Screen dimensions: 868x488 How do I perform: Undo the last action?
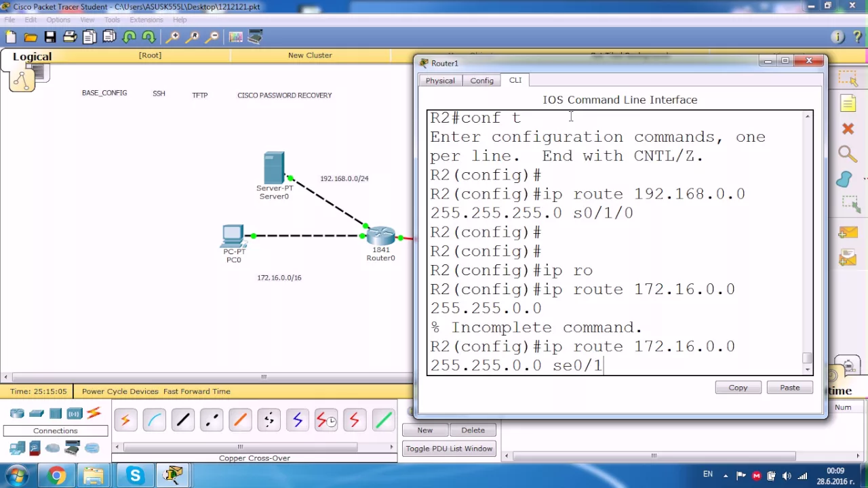pos(130,37)
